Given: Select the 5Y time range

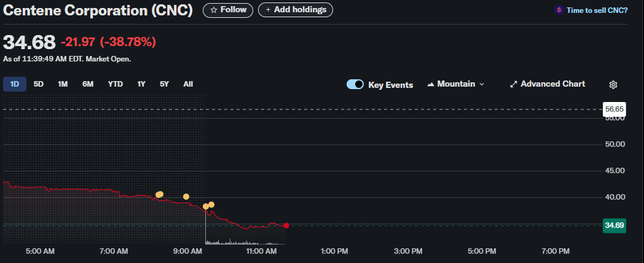Looking at the screenshot, I should click(164, 84).
